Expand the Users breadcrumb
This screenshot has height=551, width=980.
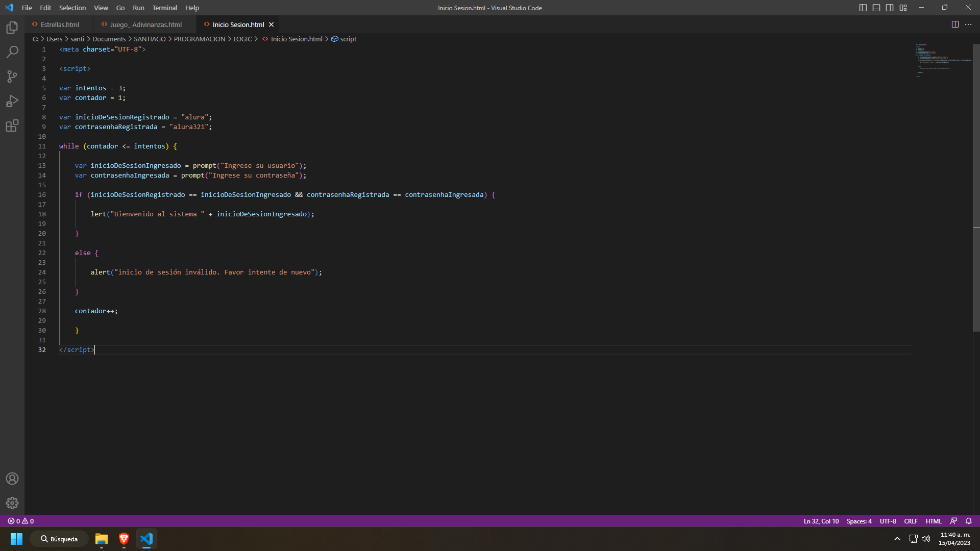[x=54, y=39]
